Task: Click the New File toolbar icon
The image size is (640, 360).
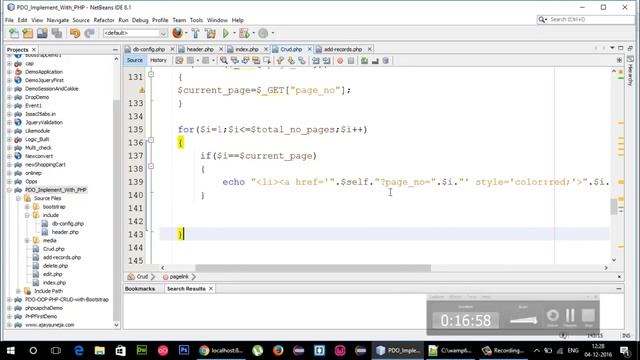Action: (14, 33)
